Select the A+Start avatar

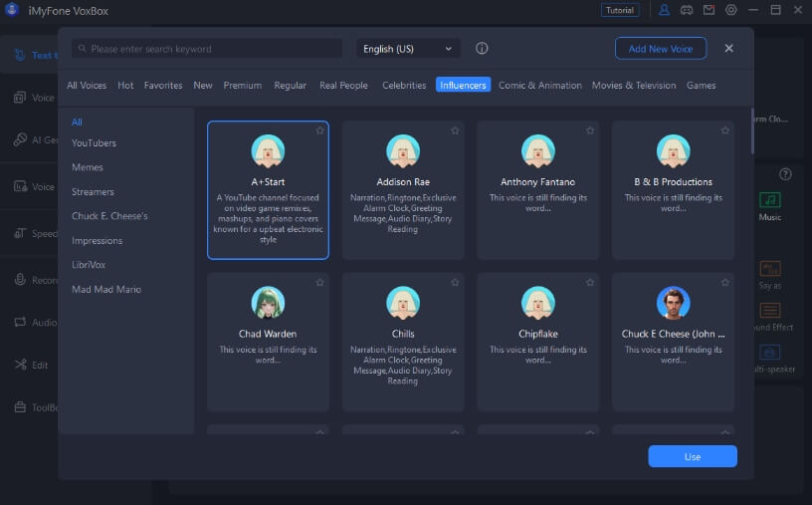tap(268, 151)
